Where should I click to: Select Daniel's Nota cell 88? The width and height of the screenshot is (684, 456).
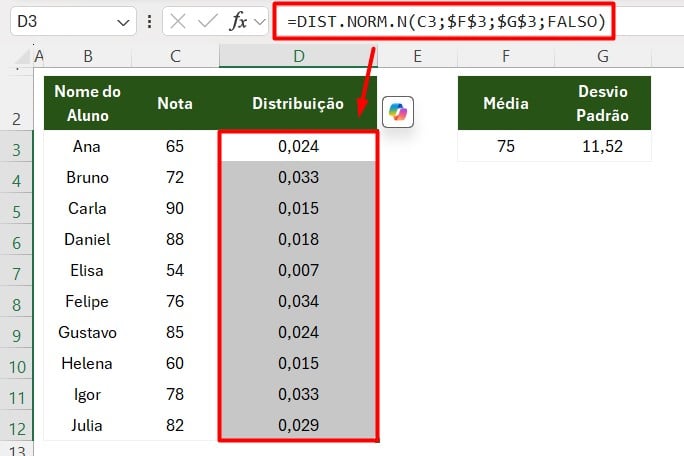(175, 239)
